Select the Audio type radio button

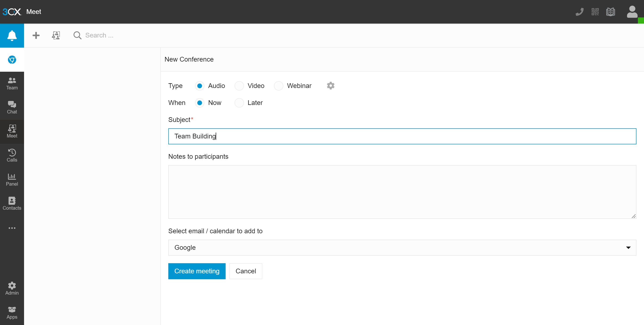pos(199,86)
